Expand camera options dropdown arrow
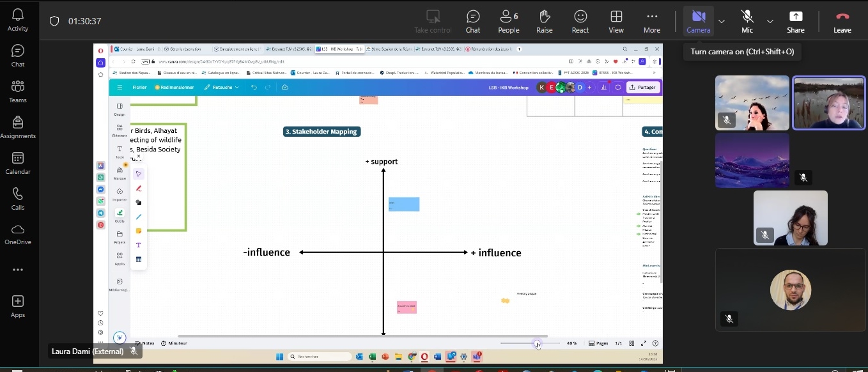Screen dimensions: 868x372 (x=722, y=21)
